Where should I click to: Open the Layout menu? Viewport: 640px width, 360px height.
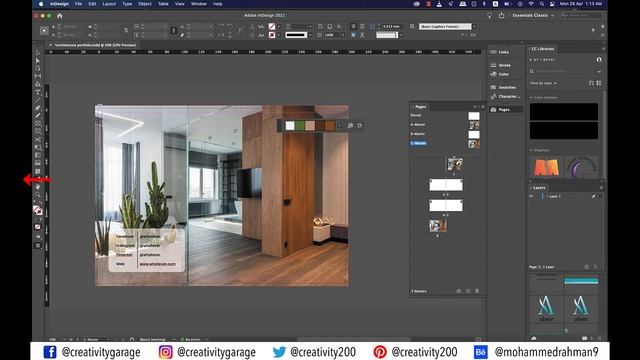click(109, 4)
